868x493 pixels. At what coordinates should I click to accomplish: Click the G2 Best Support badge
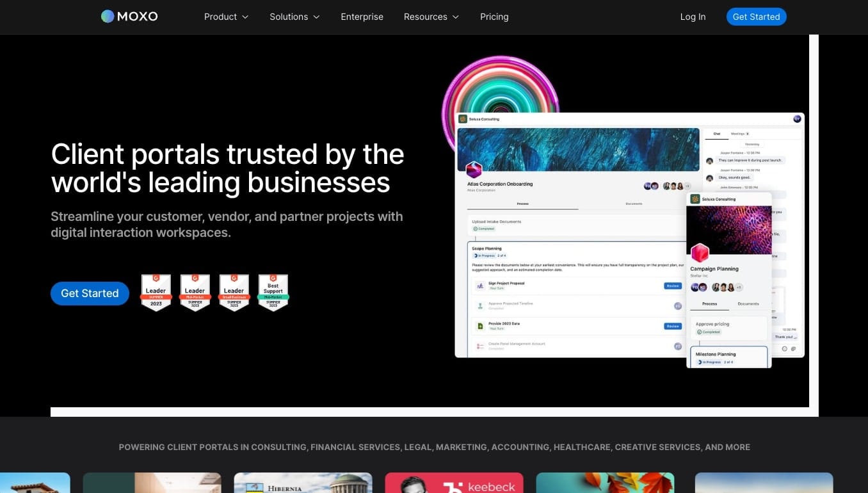273,293
